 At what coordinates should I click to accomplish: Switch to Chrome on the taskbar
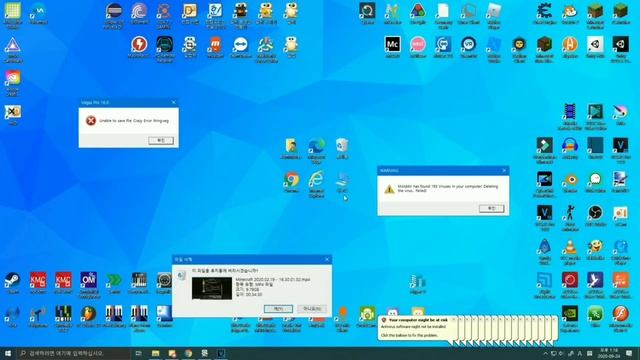click(188, 353)
